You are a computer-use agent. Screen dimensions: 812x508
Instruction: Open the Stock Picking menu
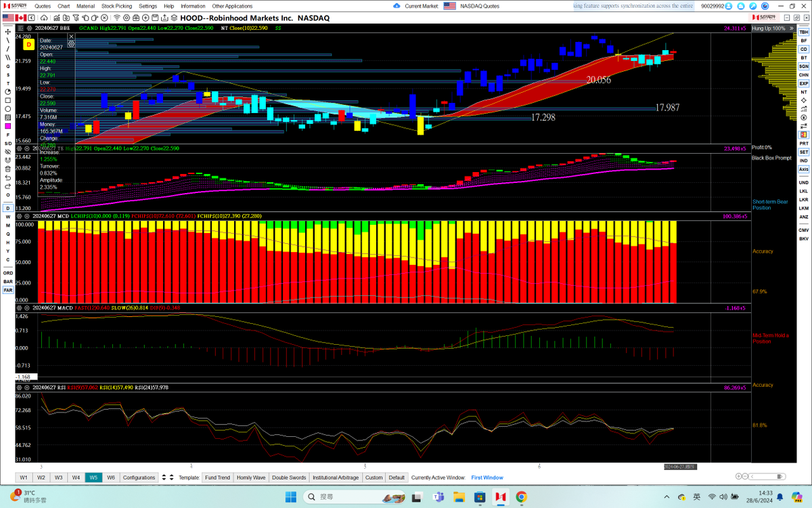(117, 6)
